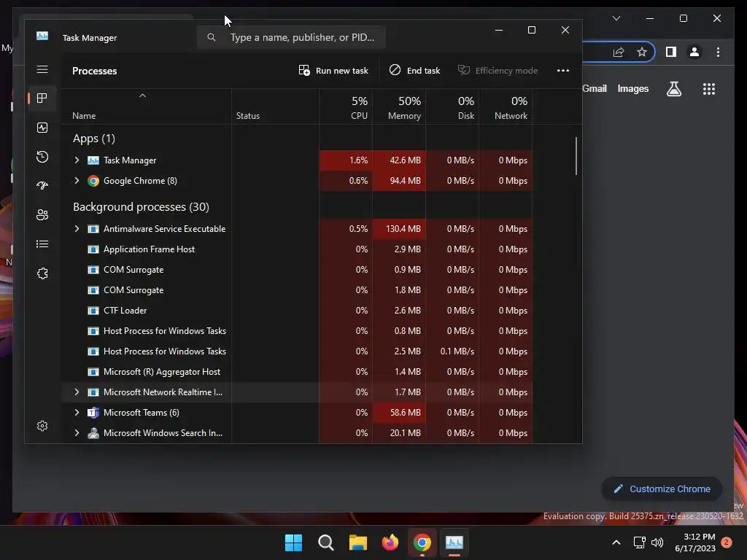The height and width of the screenshot is (560, 747).
Task: Expand the Task Manager process row
Action: [77, 160]
